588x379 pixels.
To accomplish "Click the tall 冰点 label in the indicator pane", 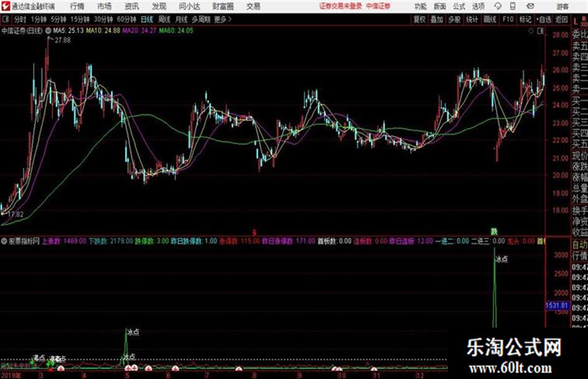I will point(502,259).
